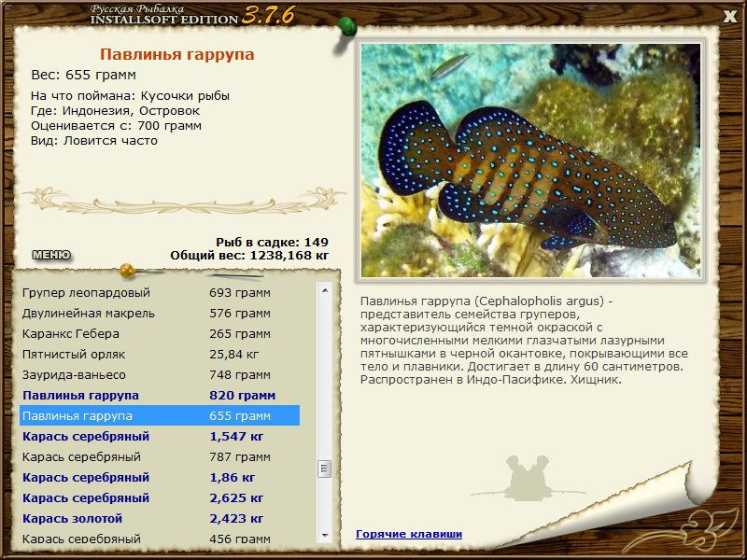The image size is (747, 560).
Task: Click the version 3.7.6 logo
Action: pyautogui.click(x=268, y=16)
